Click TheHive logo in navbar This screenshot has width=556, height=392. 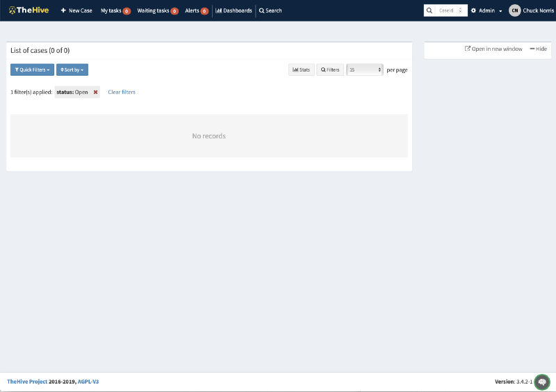tap(28, 10)
